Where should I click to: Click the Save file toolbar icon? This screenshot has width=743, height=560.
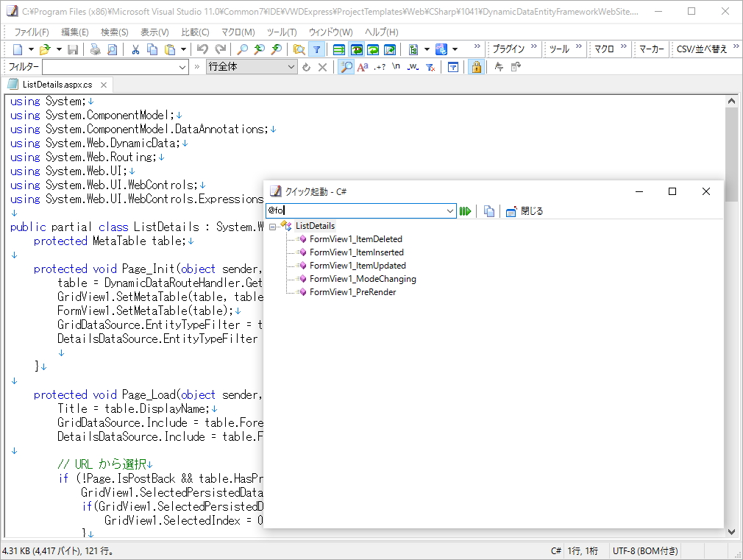[x=73, y=49]
